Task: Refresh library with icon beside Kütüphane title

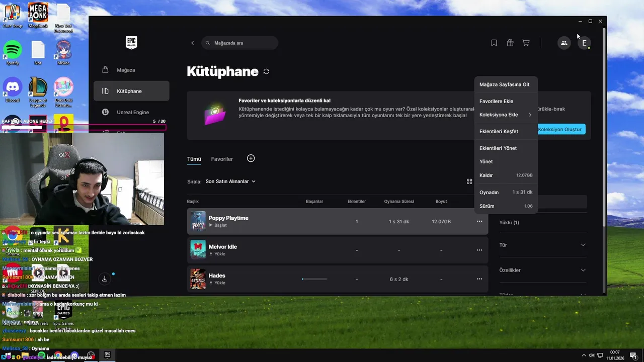Action: [266, 71]
